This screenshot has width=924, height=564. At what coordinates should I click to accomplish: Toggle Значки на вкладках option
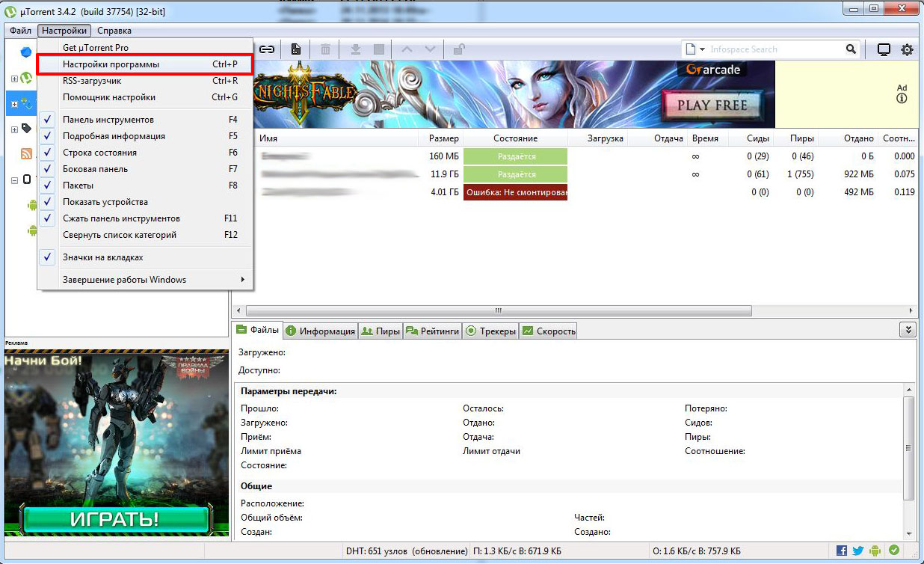click(145, 257)
